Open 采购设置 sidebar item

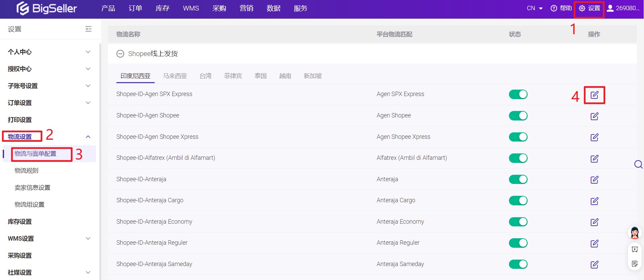(20, 256)
